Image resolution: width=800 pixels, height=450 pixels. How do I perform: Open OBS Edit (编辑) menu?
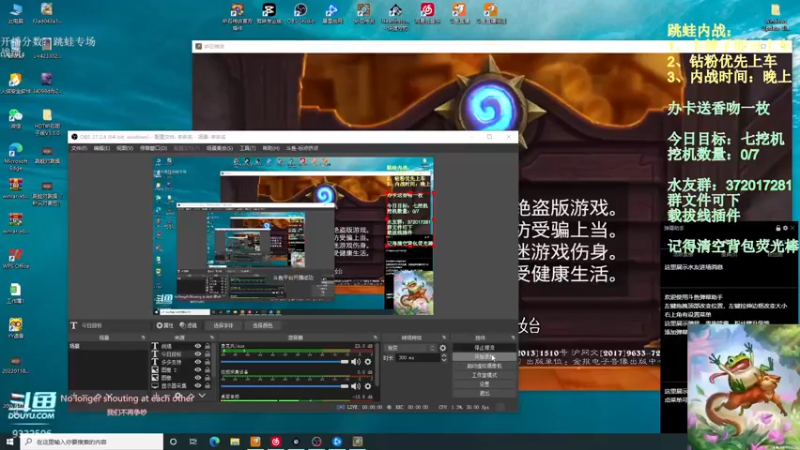102,148
